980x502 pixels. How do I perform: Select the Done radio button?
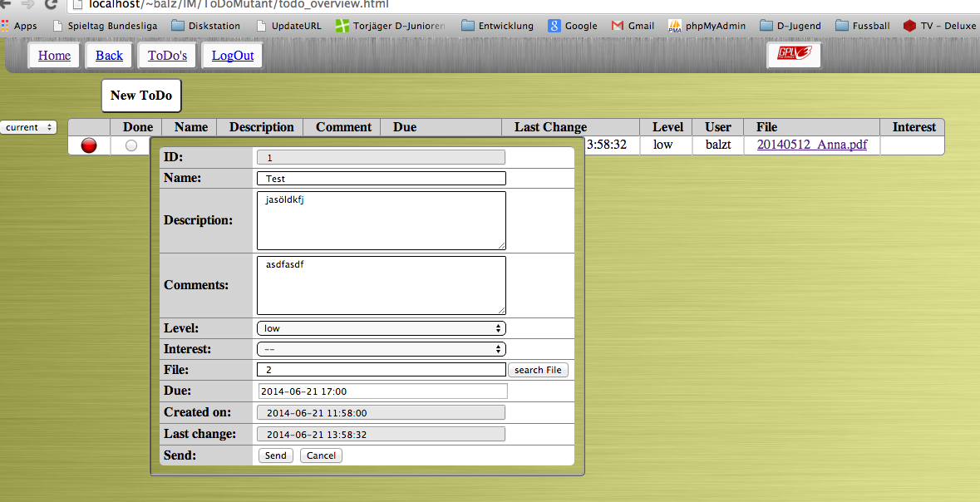click(131, 145)
